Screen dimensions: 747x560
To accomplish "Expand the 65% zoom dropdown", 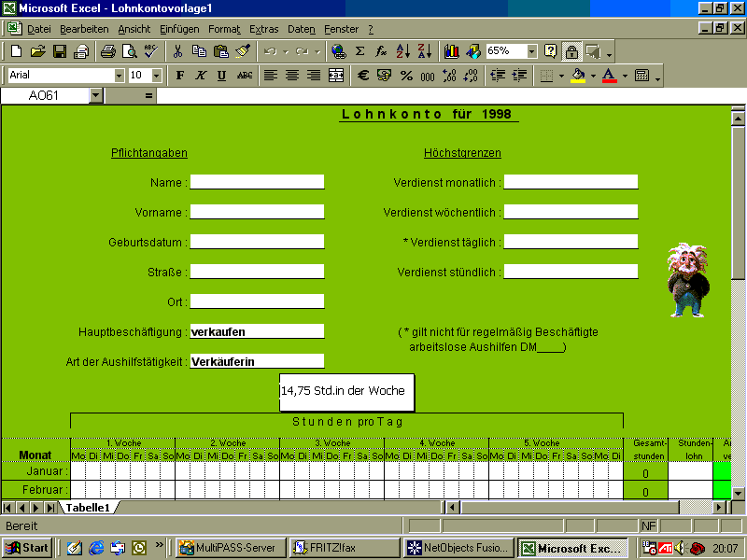I will tap(531, 51).
